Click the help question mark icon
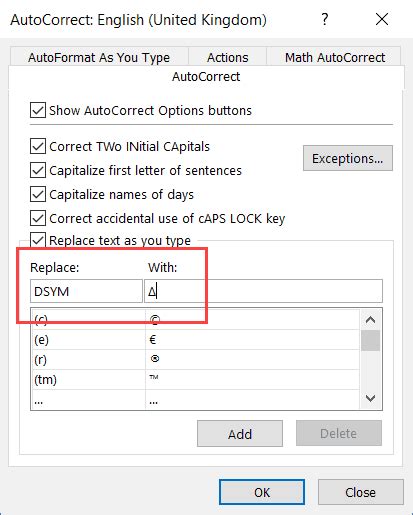 (x=325, y=19)
